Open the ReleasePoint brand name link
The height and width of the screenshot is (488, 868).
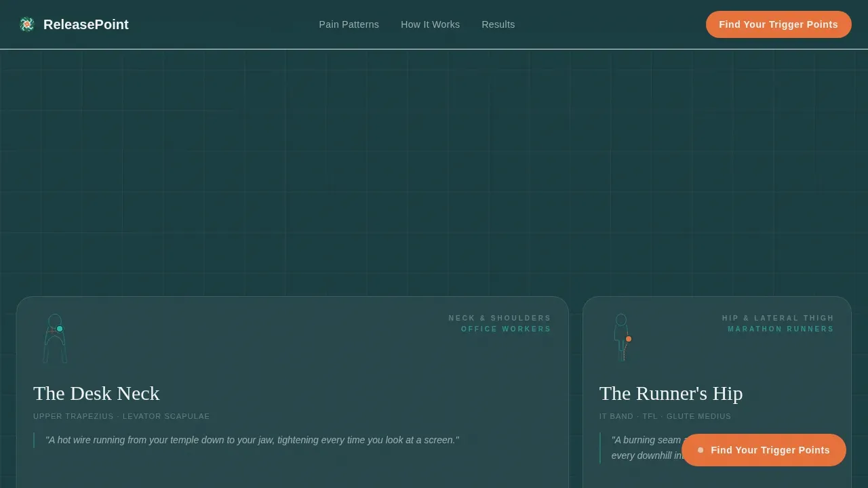86,24
